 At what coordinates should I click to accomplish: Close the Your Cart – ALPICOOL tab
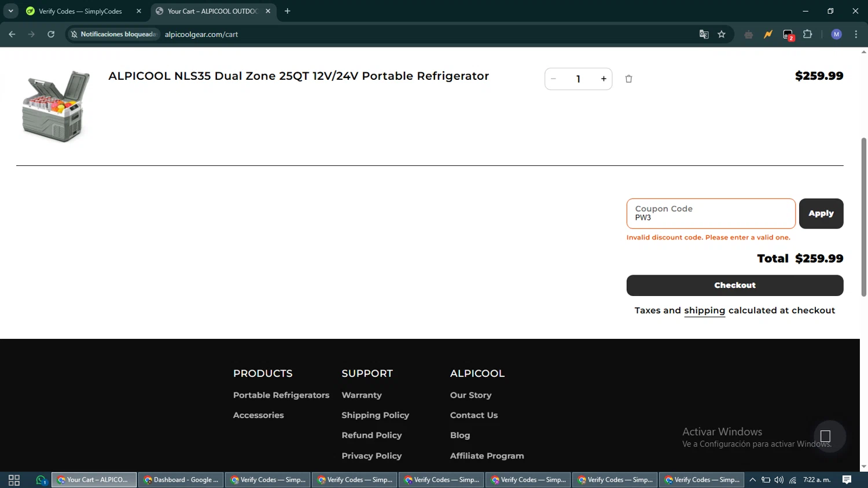coord(268,11)
